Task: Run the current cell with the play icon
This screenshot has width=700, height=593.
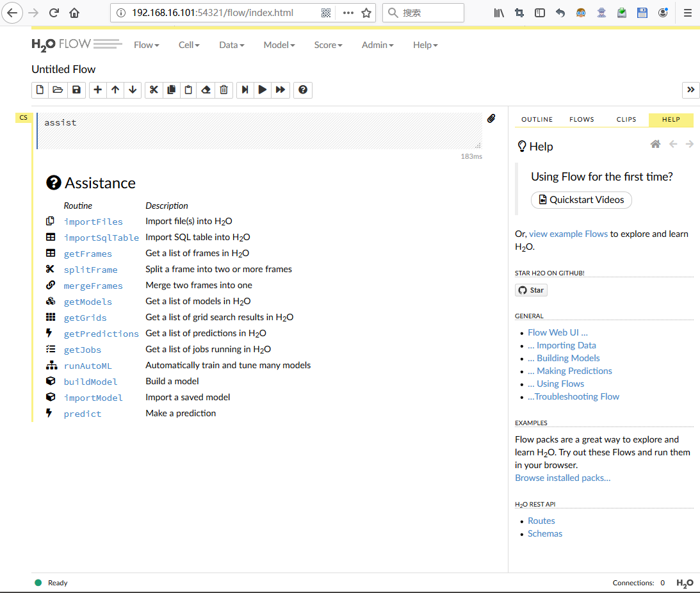Action: (263, 90)
